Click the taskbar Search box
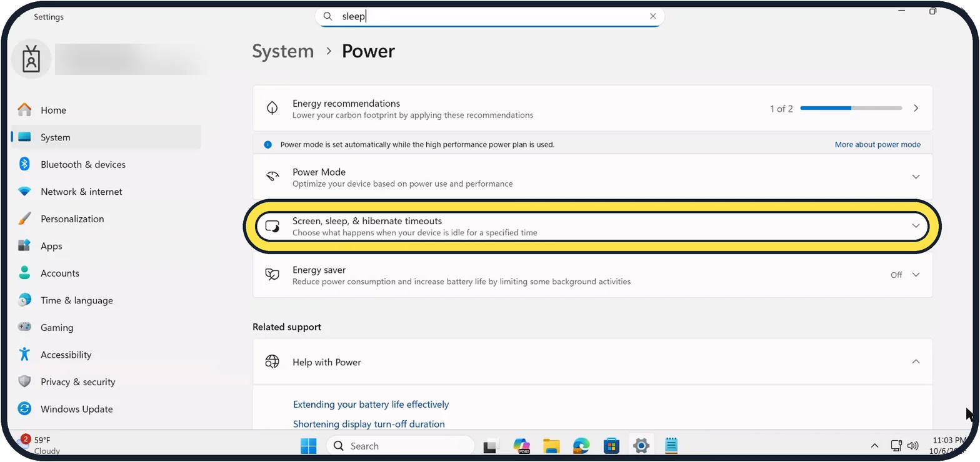 click(x=400, y=446)
